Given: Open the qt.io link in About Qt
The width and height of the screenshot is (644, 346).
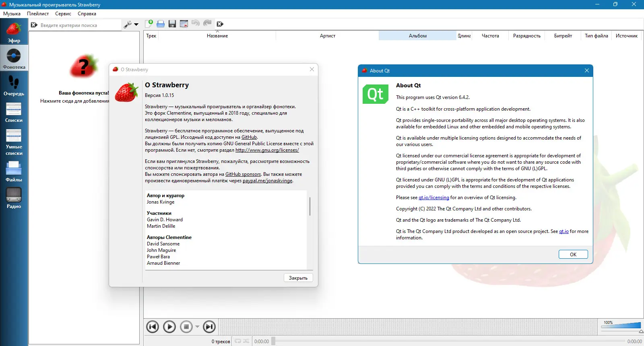Looking at the screenshot, I should pos(564,231).
